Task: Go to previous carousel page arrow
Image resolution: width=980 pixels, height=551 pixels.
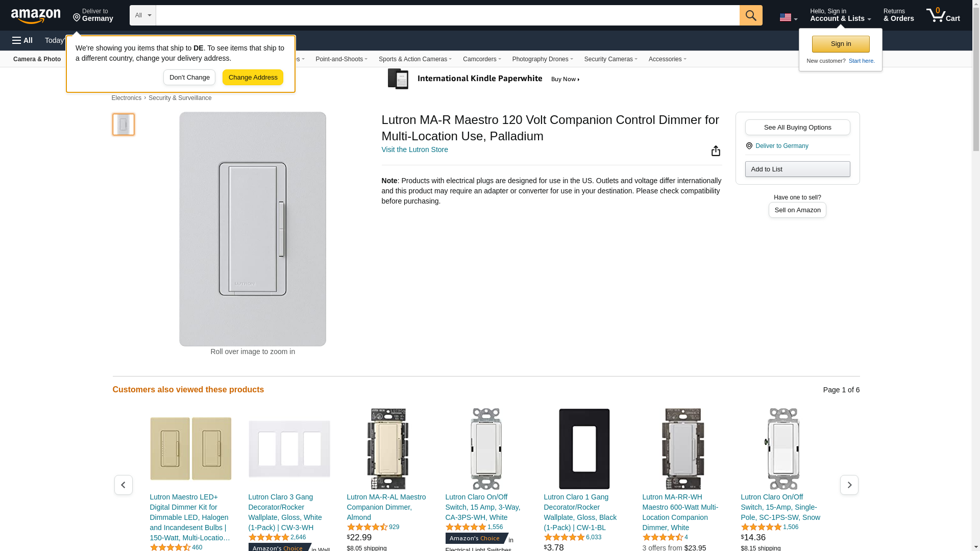Action: (123, 485)
